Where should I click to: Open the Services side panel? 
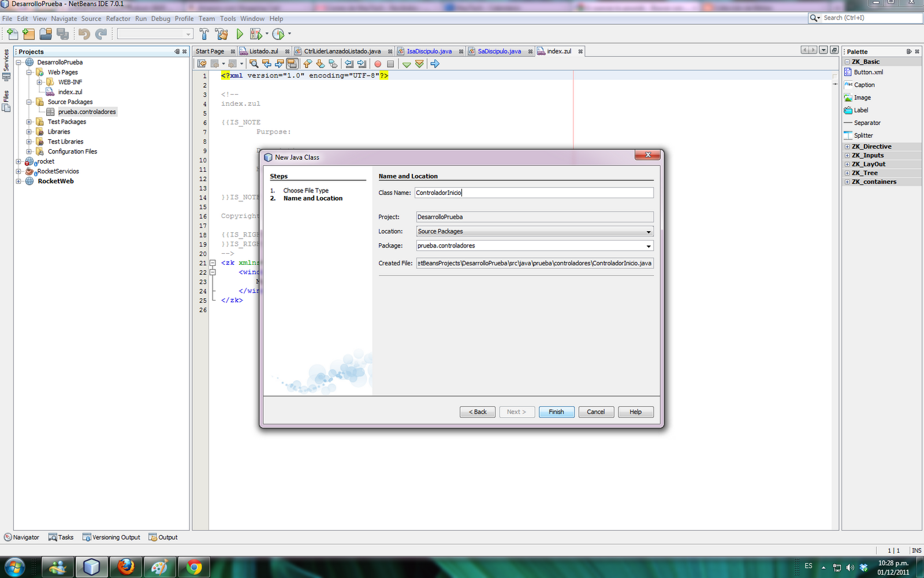pyautogui.click(x=6, y=64)
